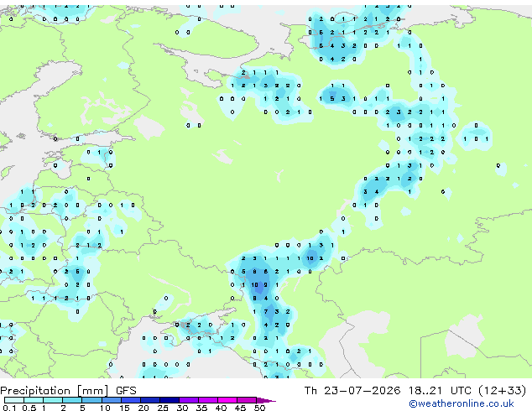
Task: Click the 'Th 23-07-2026 18..21 UTC (12+33)' timestamp
Action: pos(415,391)
